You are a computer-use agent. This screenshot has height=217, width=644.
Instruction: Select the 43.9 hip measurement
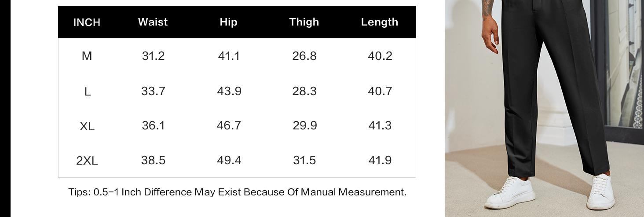[x=229, y=91]
